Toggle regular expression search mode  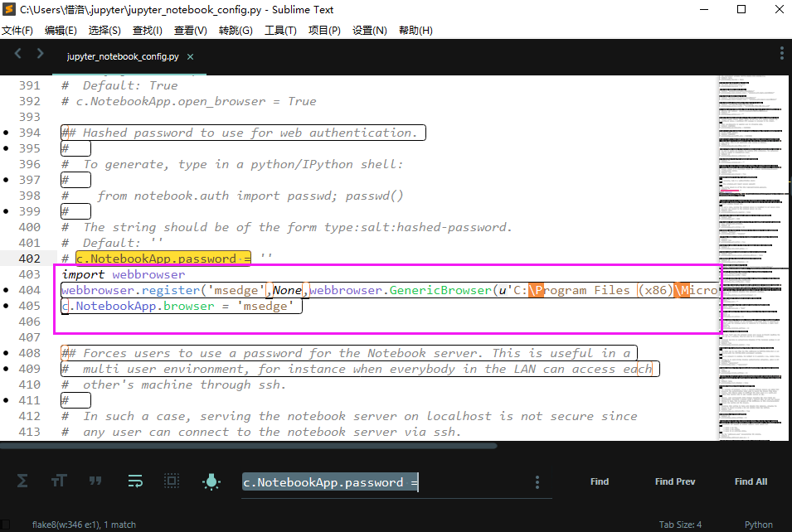[x=22, y=481]
